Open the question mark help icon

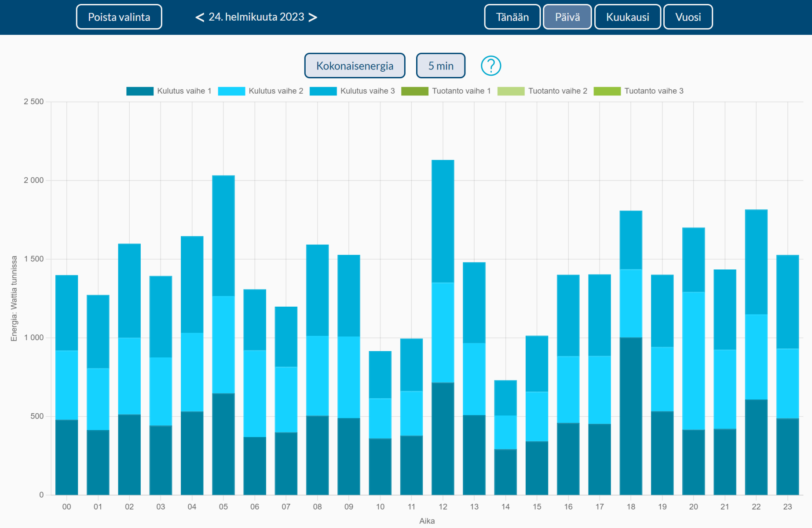[x=490, y=66]
